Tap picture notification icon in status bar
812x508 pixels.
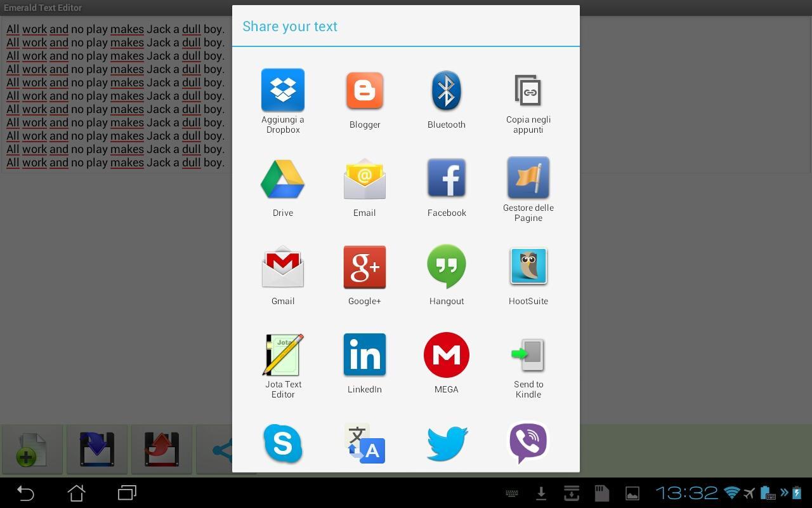[632, 493]
